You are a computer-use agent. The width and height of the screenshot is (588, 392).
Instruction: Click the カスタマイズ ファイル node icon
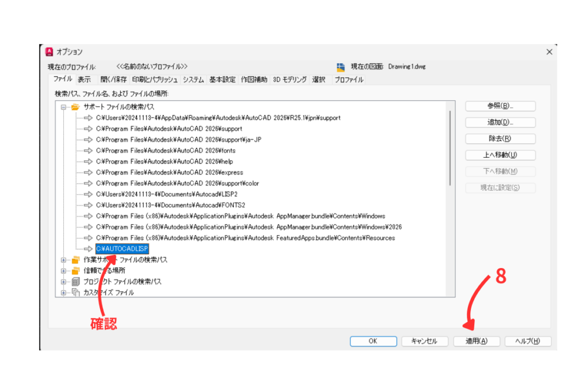click(x=75, y=293)
